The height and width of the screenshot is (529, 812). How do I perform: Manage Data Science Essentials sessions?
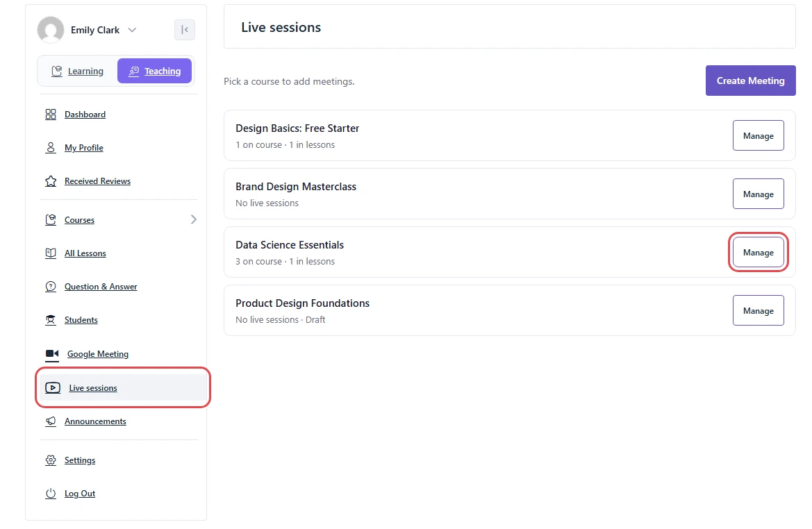758,253
